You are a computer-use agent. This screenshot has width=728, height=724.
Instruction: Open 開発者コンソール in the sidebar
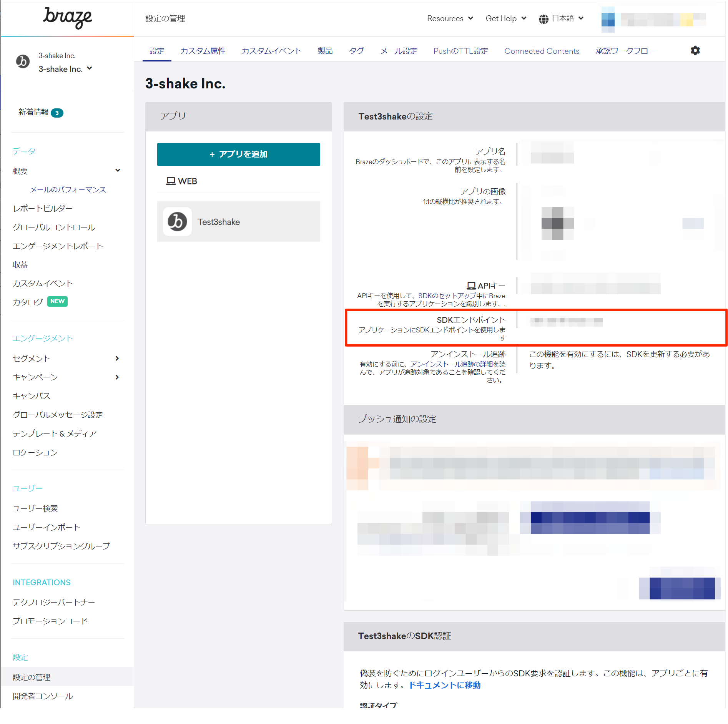(x=43, y=696)
